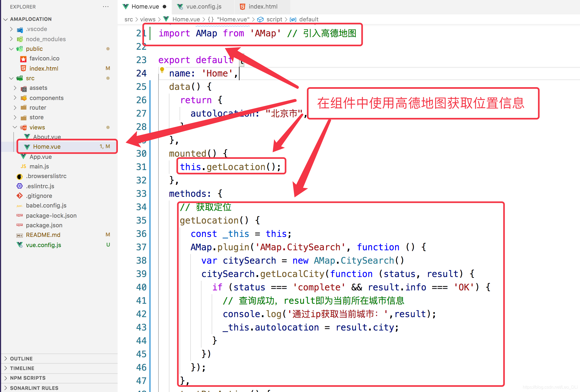Click the main.js JS file icon
This screenshot has height=392, width=580.
[24, 166]
